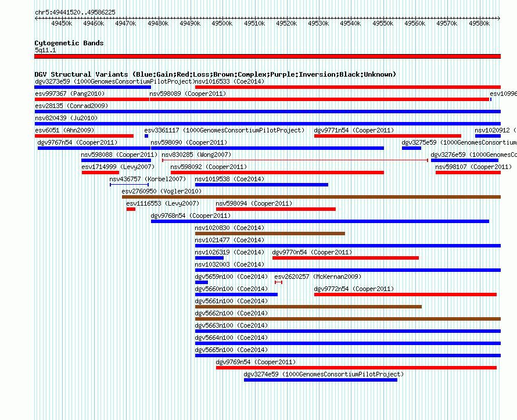Viewport: 517px width, 420px height.
Task: Open dgv9771n54 (Cooper2011) variant label
Action: 354,130
